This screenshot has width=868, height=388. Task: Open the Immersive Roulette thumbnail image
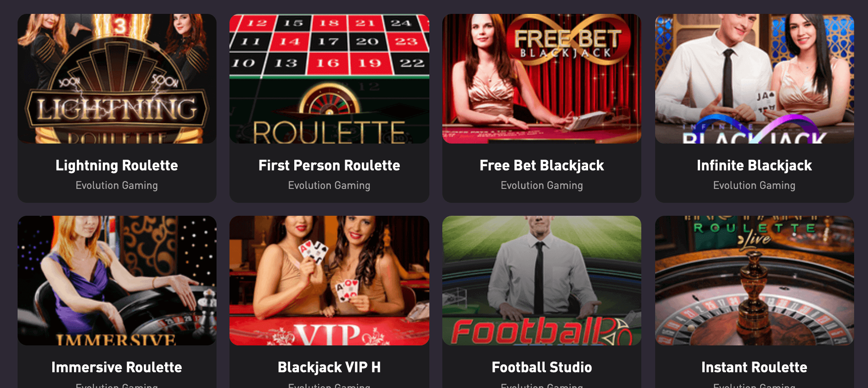117,281
